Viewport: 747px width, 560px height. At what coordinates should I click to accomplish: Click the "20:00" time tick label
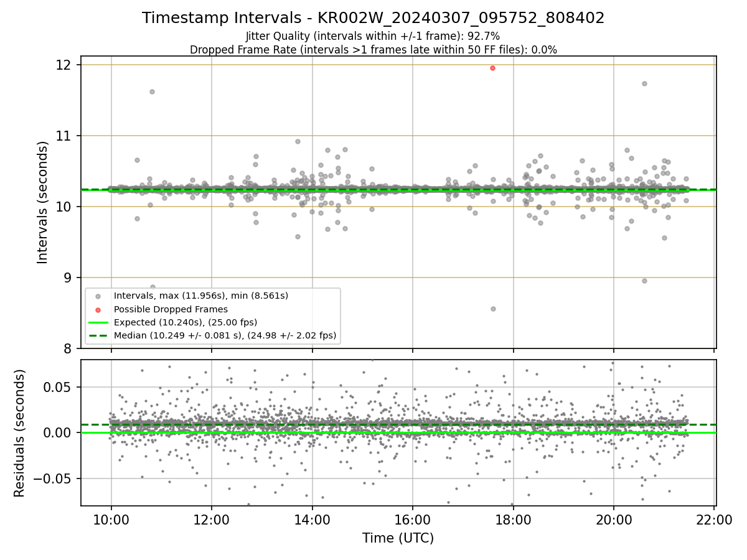(613, 518)
